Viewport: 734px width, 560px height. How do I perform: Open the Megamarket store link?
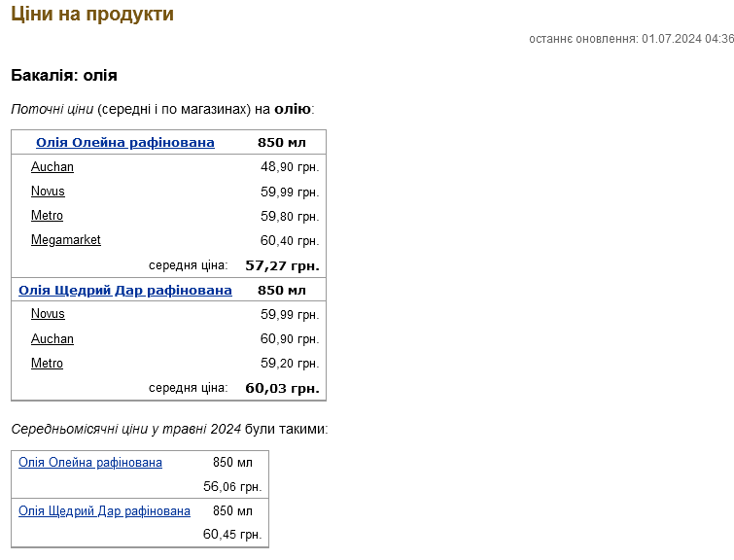(65, 240)
